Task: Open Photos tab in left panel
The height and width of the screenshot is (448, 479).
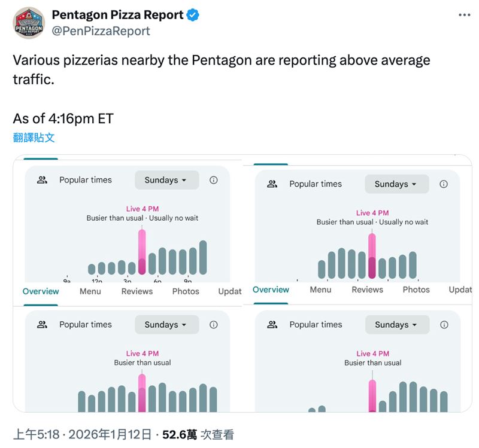Action: pyautogui.click(x=186, y=291)
